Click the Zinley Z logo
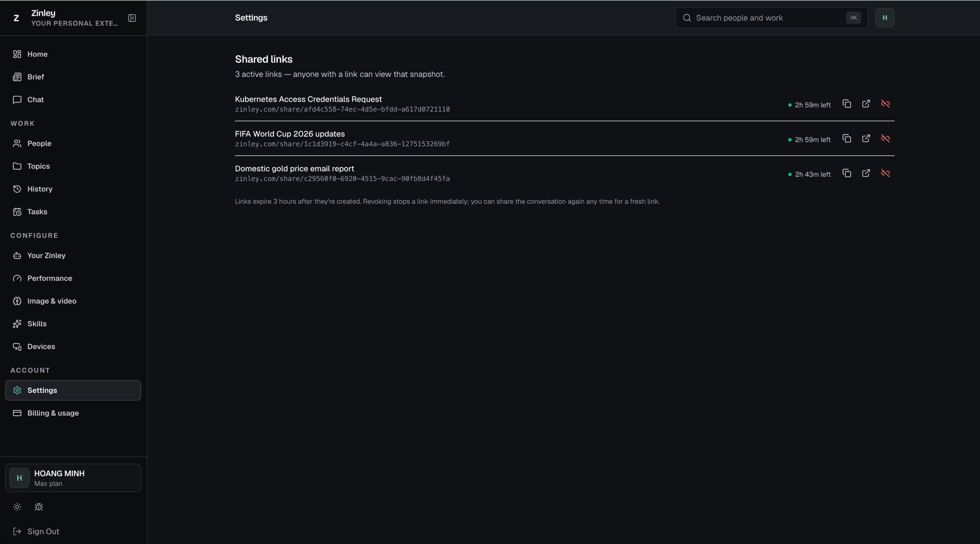The width and height of the screenshot is (980, 544). 16,18
